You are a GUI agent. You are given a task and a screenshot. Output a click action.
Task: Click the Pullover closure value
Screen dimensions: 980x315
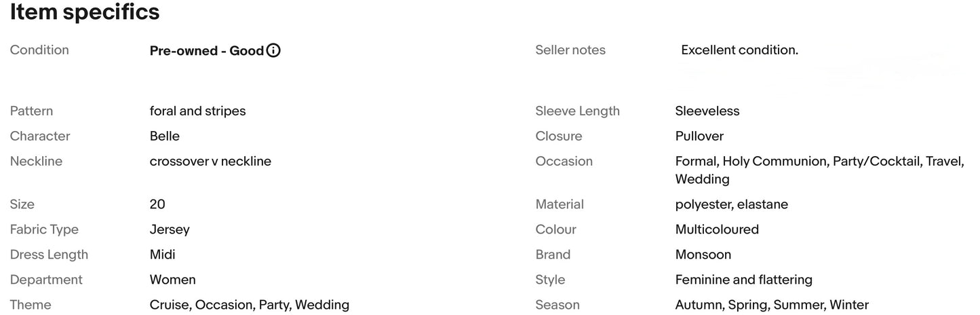[699, 136]
